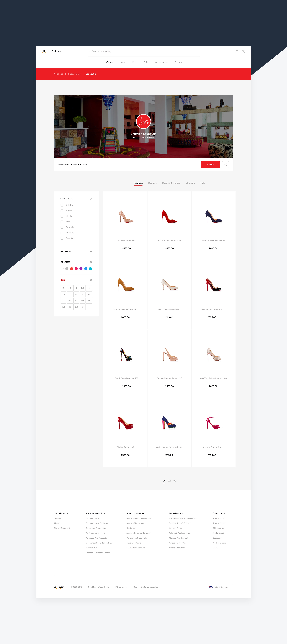This screenshot has height=644, width=287.
Task: Select the Women nav item
Action: [109, 62]
